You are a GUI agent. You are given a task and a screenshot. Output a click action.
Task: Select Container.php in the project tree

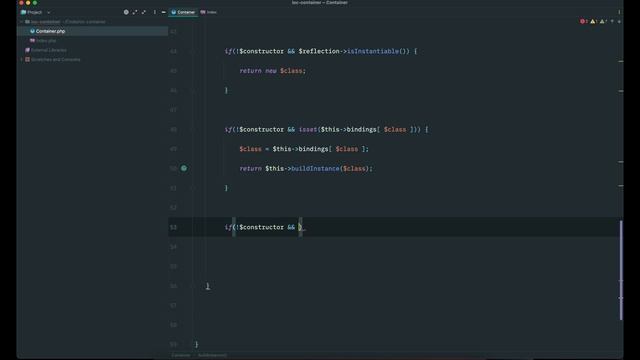tap(50, 31)
